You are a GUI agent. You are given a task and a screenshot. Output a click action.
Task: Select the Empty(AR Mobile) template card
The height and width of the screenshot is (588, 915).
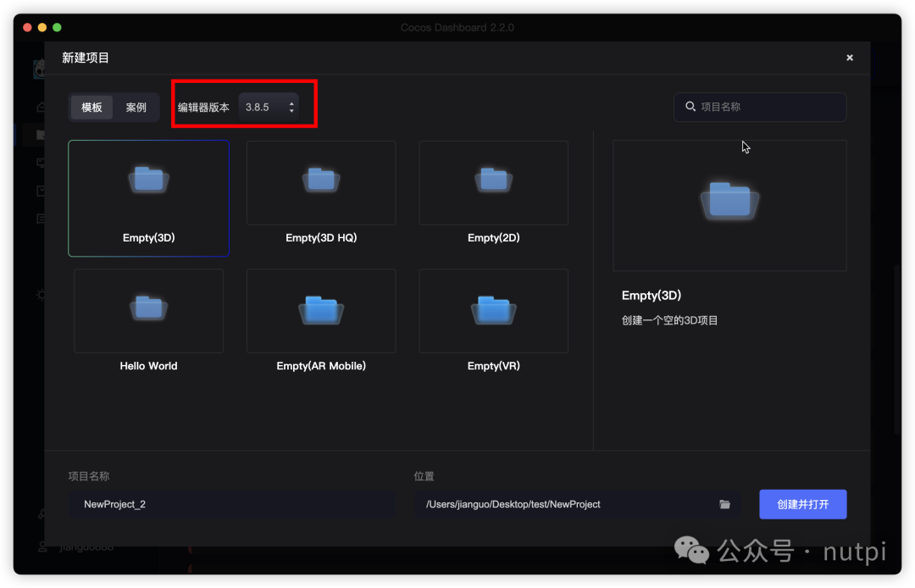[x=321, y=321]
